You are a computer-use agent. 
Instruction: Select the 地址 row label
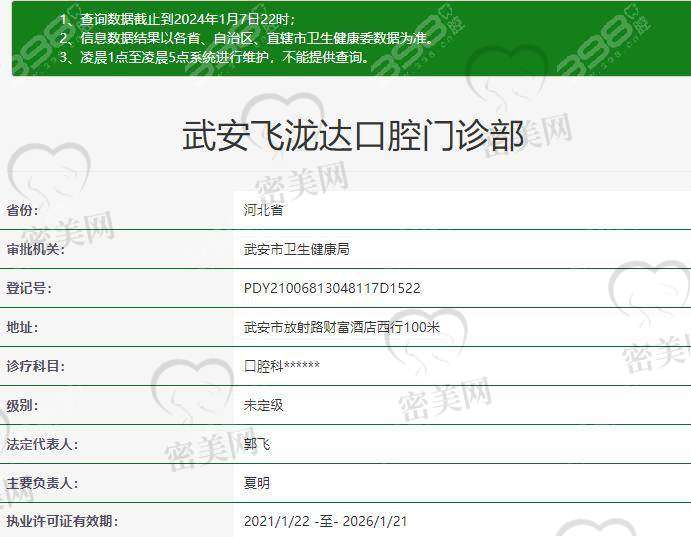[24, 327]
